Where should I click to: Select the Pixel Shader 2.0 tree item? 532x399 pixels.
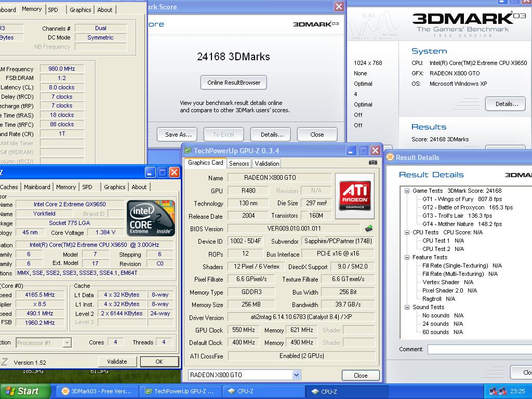pos(449,290)
